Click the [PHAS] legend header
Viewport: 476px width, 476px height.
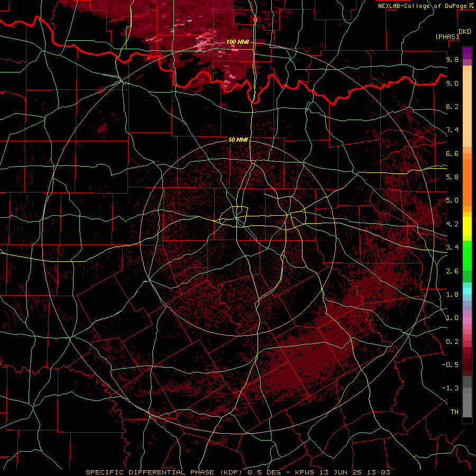tap(447, 36)
